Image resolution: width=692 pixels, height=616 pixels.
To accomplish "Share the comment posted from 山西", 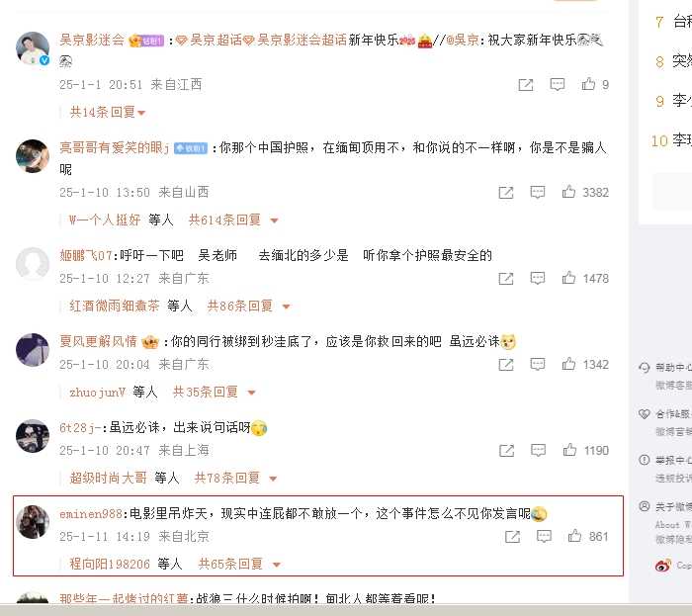I will pos(506,193).
